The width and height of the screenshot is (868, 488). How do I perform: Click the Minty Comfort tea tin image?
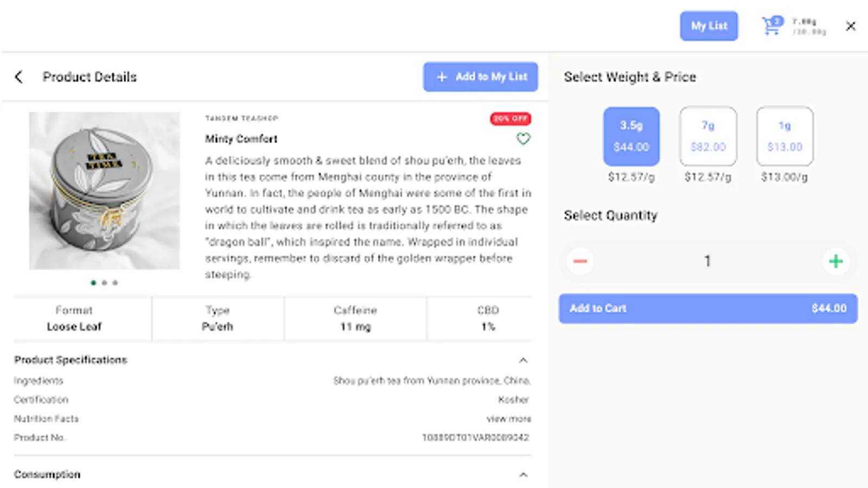[x=104, y=190]
